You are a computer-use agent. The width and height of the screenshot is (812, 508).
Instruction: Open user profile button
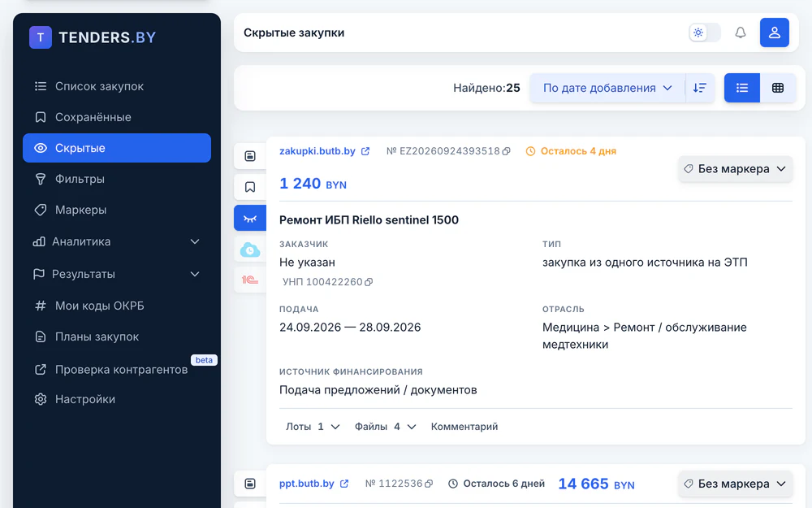click(x=774, y=33)
